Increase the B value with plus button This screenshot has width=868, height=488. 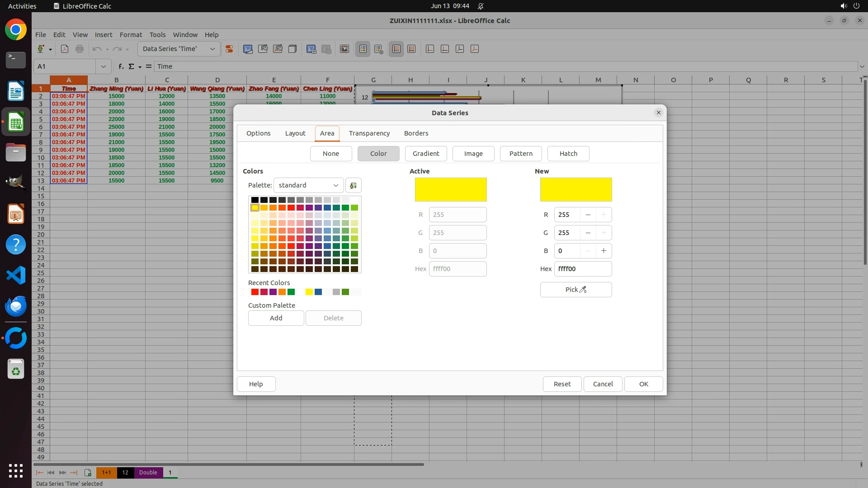pos(603,251)
